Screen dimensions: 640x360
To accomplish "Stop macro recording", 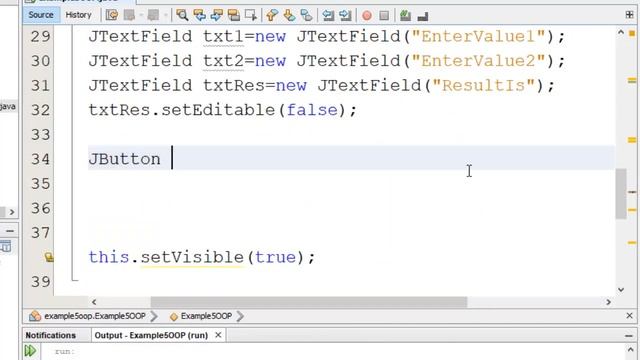I will click(x=384, y=16).
